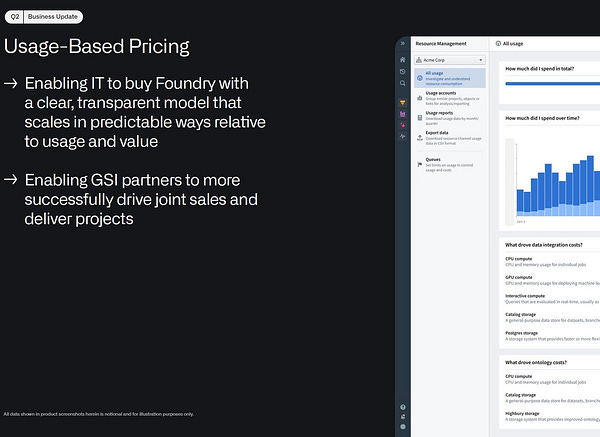Viewport: 600px width, 437px height.
Task: Open the Export data section
Action: pyautogui.click(x=450, y=138)
